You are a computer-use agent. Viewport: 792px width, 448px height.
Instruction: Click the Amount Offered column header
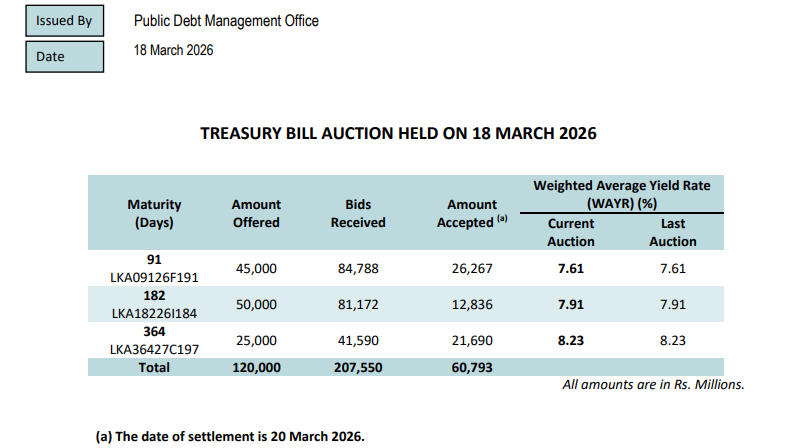click(256, 213)
